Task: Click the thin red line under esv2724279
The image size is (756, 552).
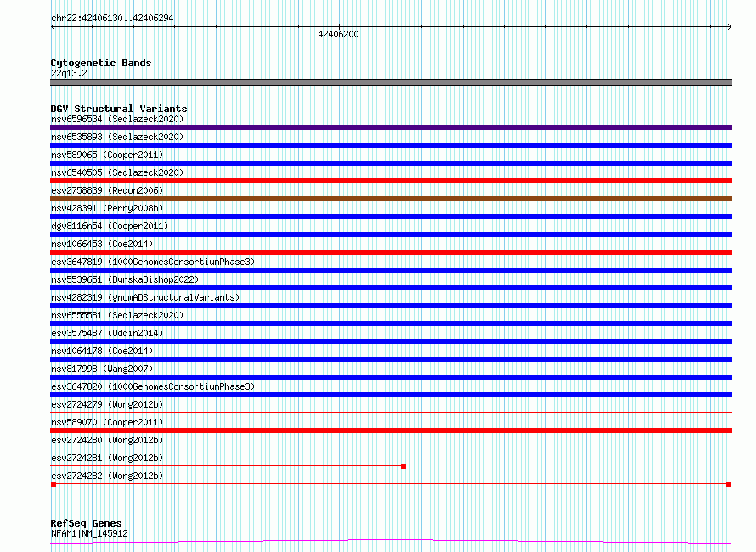Action: 391,413
